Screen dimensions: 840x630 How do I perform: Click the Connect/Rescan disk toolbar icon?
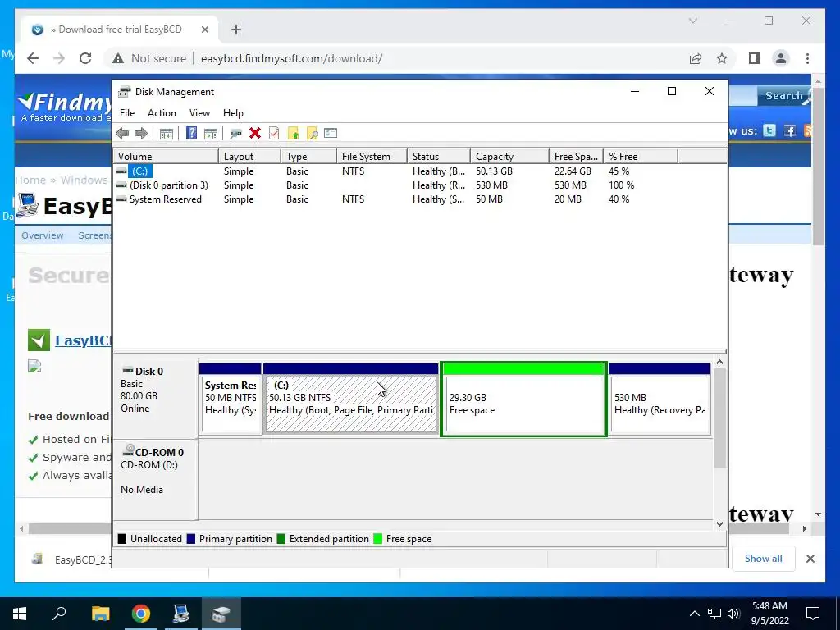[x=235, y=134]
